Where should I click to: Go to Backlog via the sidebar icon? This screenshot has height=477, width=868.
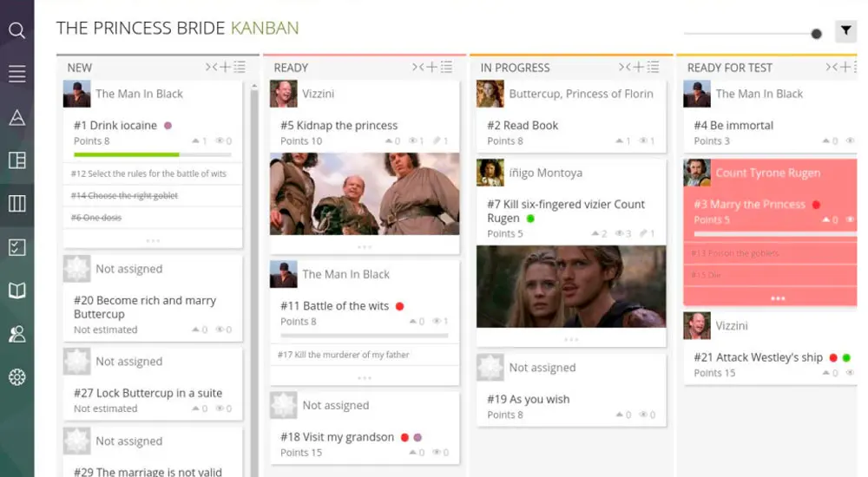tap(16, 160)
